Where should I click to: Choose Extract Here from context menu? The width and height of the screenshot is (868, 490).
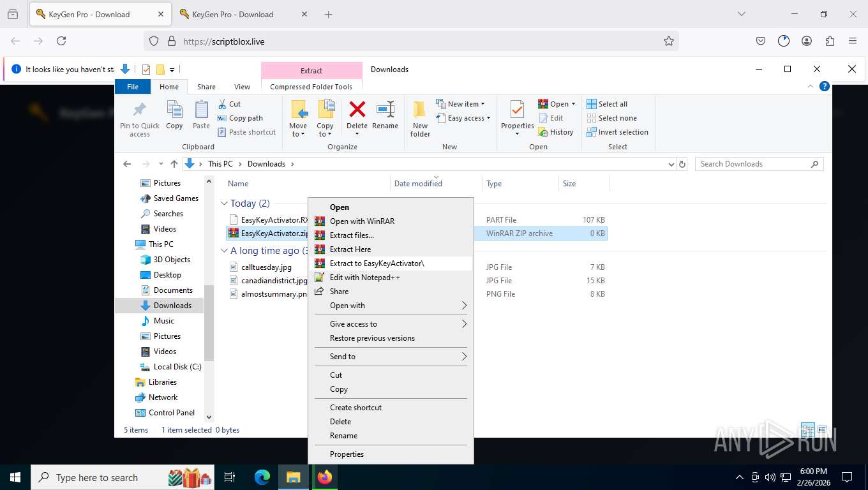click(x=391, y=249)
